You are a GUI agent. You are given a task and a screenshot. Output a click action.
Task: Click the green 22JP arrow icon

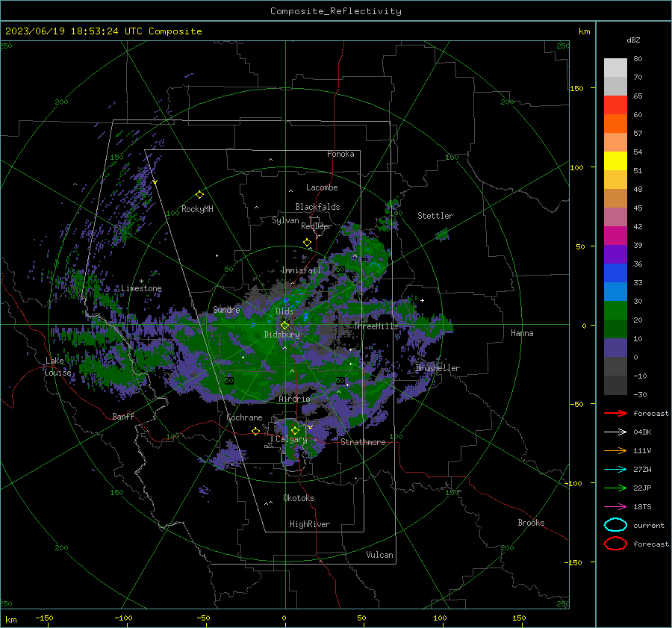point(615,488)
